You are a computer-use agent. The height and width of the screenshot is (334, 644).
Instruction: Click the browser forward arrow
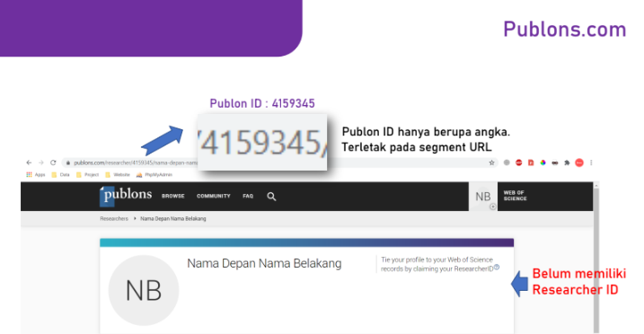[41, 163]
